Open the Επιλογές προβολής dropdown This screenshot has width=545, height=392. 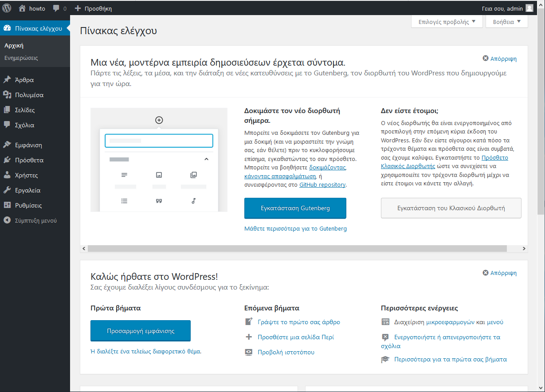click(447, 22)
